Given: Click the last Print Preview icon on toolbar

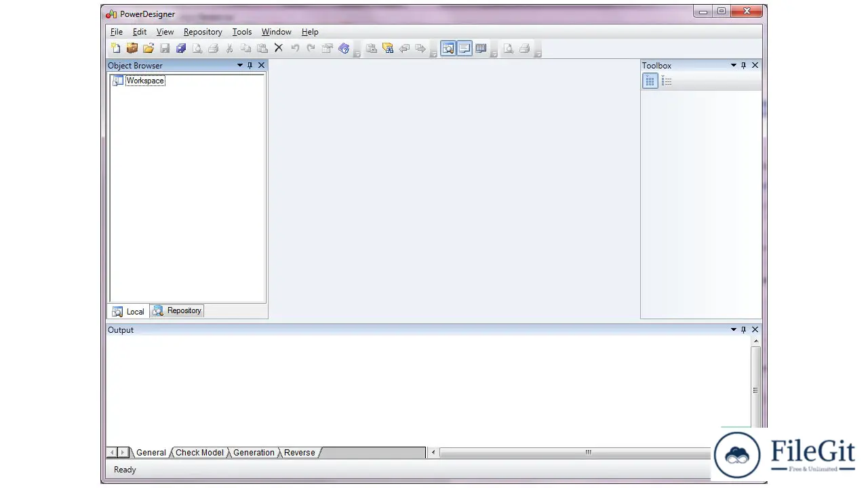Looking at the screenshot, I should tap(508, 49).
